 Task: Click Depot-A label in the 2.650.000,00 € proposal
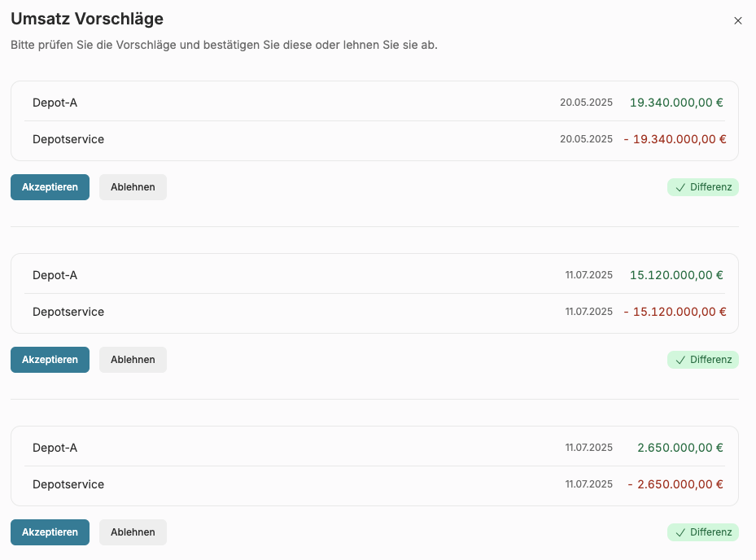(x=55, y=448)
